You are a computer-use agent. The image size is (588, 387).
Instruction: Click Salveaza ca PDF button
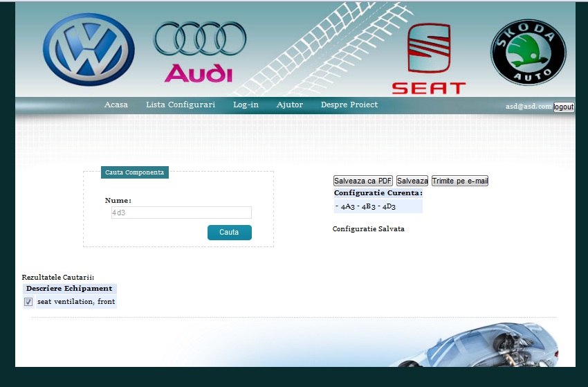(362, 181)
